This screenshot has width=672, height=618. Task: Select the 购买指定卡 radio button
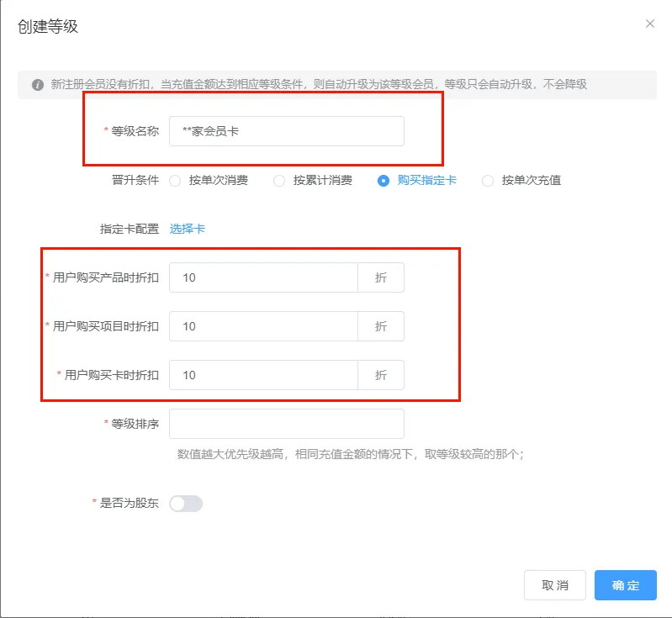coord(384,180)
